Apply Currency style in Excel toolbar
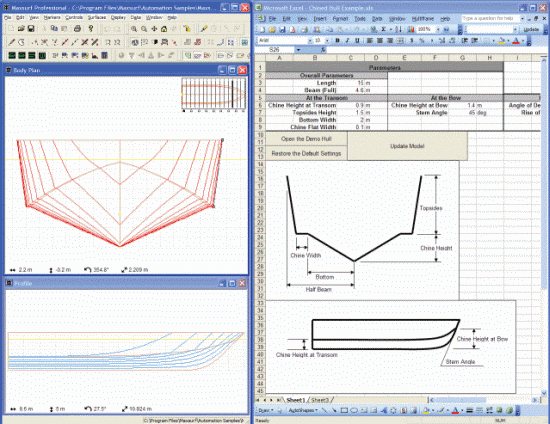Viewport: 550px width, 424px height. click(412, 41)
